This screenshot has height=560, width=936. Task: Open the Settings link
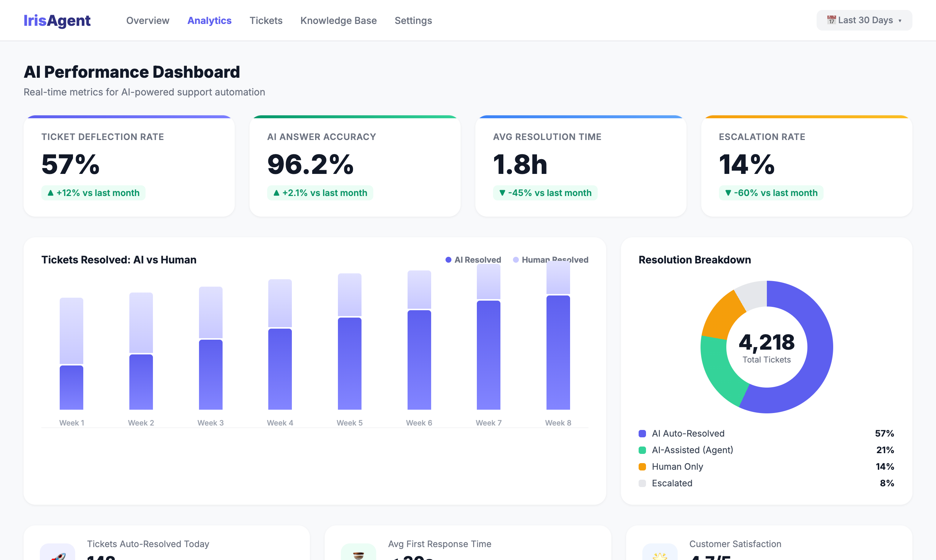coord(413,20)
